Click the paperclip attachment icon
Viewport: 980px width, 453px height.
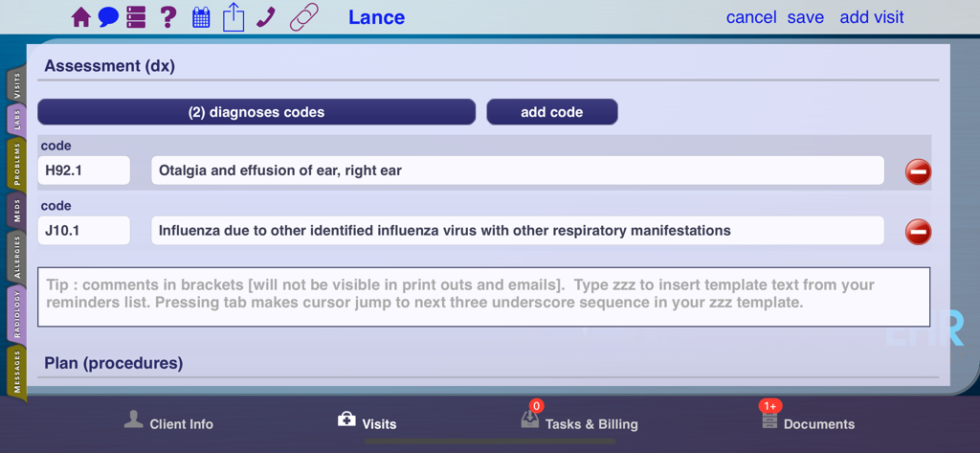(304, 17)
